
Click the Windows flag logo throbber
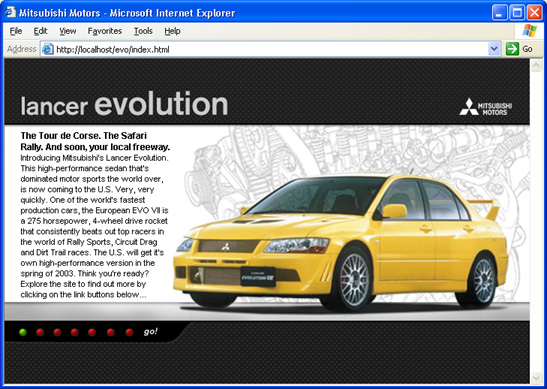[530, 31]
